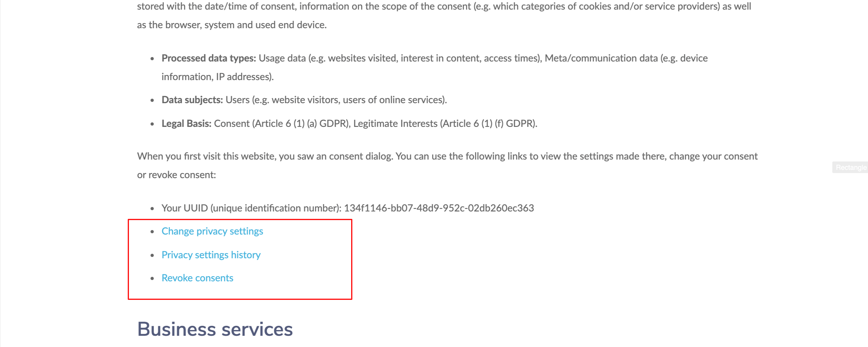Click the Users (e.g. website visitors) text
Image resolution: width=868 pixels, height=347 pixels.
[x=336, y=100]
